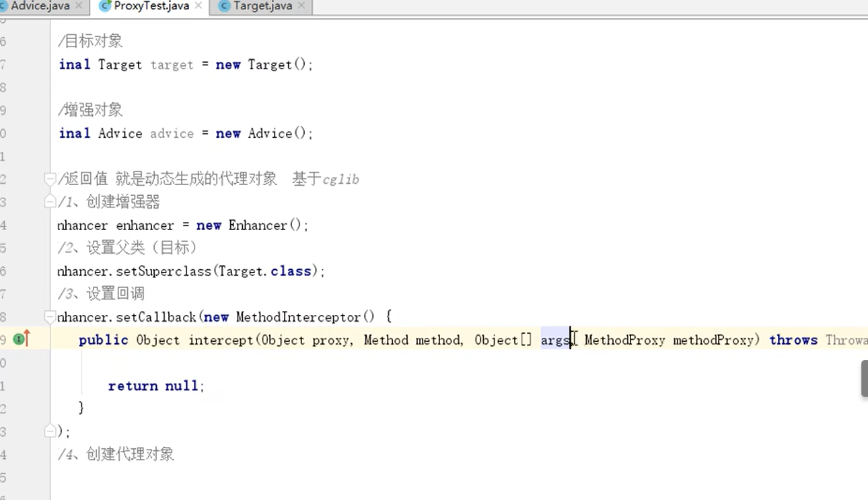Viewport: 868px width, 500px height.
Task: Click the class icon on Target.java tab
Action: (223, 6)
